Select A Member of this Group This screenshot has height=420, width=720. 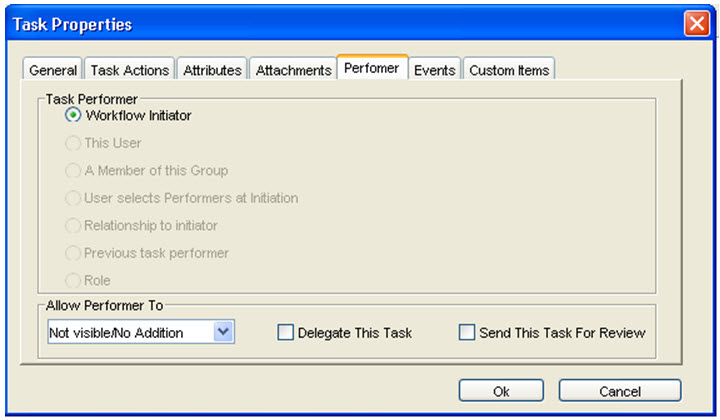(73, 170)
